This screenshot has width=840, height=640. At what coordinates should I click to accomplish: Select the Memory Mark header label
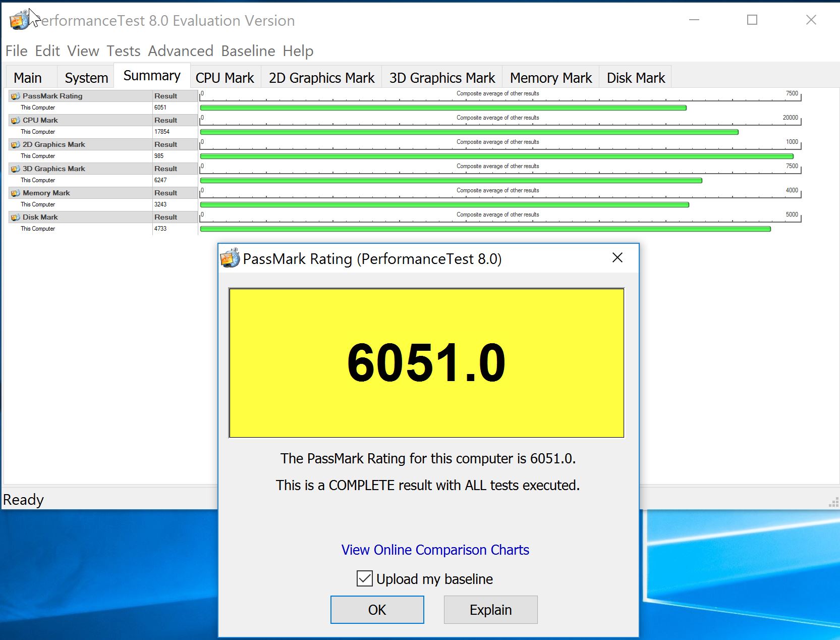click(46, 193)
